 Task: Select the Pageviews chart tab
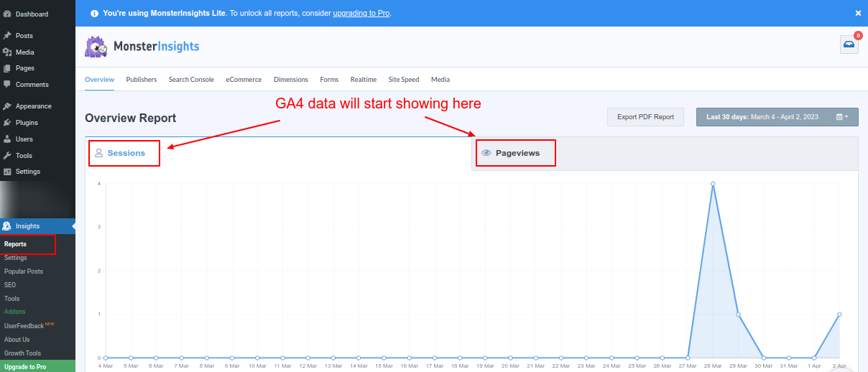click(665, 154)
